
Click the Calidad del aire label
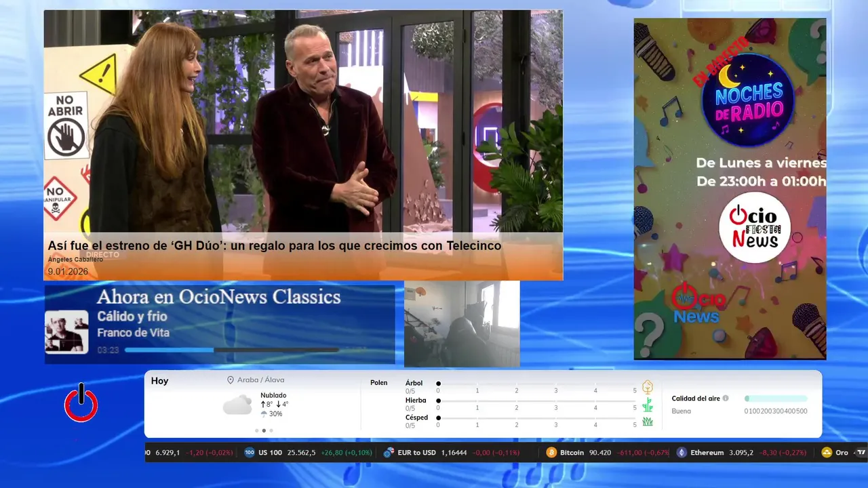pos(696,399)
